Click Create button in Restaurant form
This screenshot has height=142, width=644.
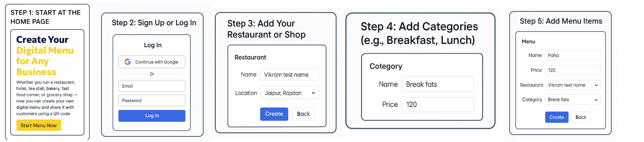274,114
